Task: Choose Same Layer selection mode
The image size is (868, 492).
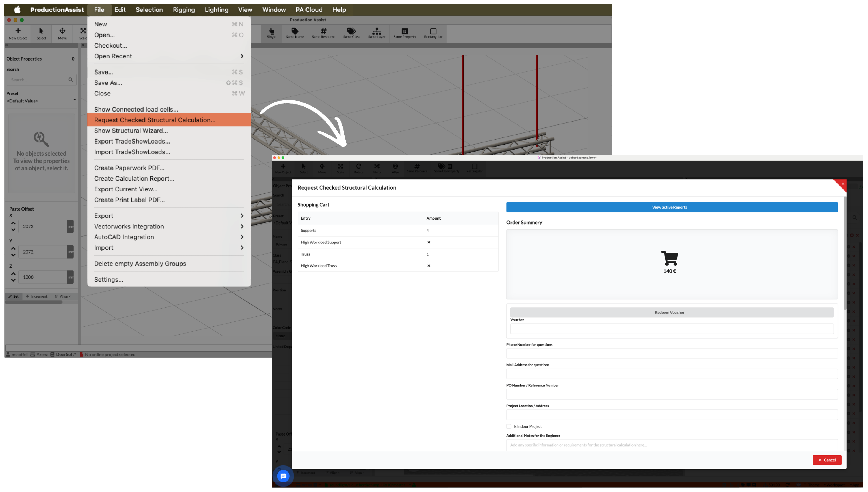Action: coord(377,33)
